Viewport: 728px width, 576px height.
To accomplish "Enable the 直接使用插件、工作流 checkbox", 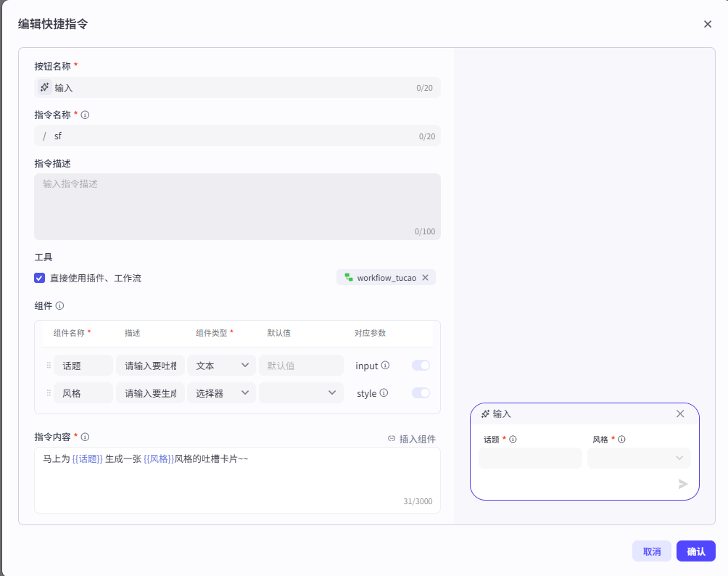I will coord(40,278).
